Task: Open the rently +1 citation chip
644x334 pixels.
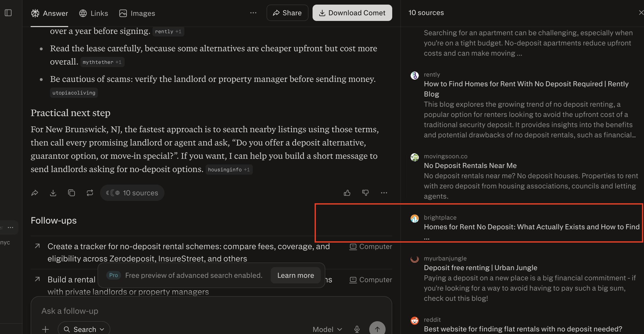Action: click(168, 31)
